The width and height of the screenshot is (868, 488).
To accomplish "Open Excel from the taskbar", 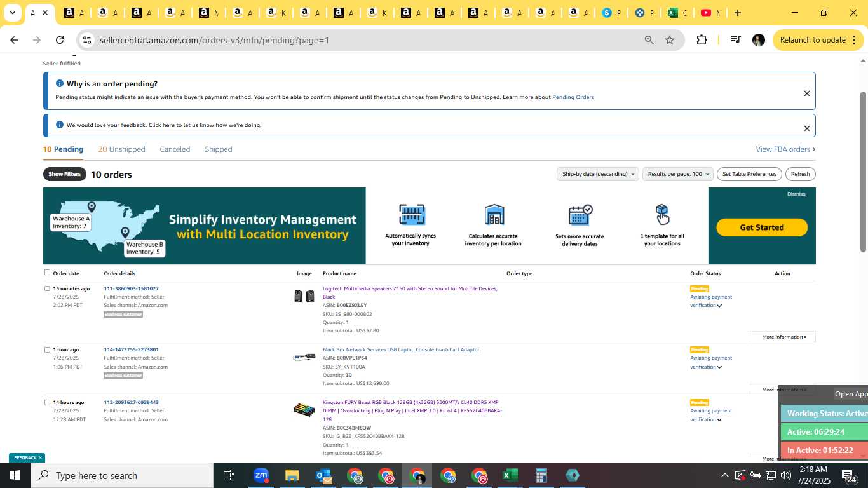I will click(509, 475).
